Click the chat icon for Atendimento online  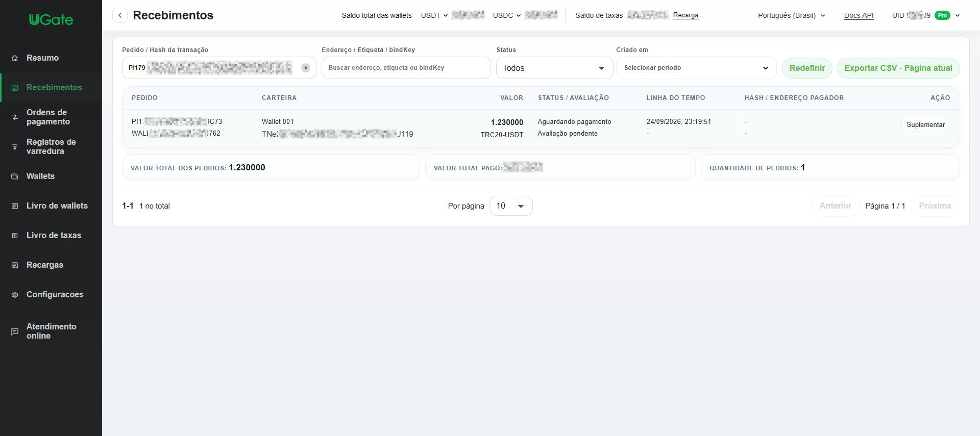[x=15, y=331]
